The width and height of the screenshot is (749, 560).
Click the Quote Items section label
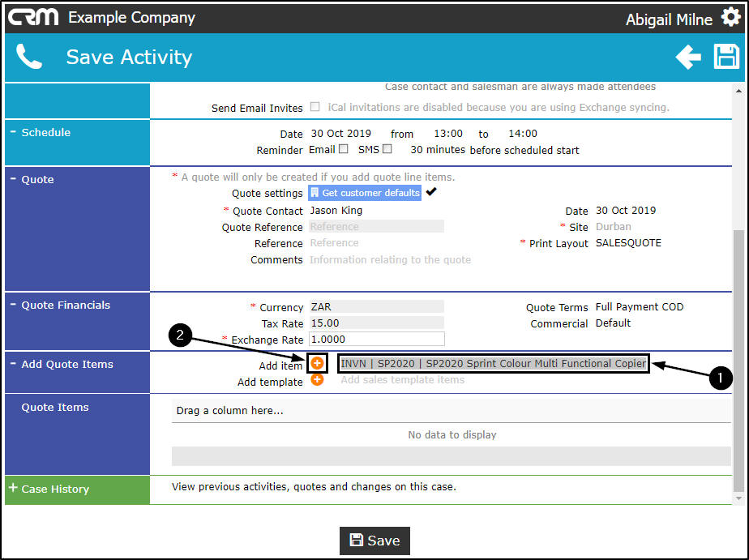click(x=55, y=407)
